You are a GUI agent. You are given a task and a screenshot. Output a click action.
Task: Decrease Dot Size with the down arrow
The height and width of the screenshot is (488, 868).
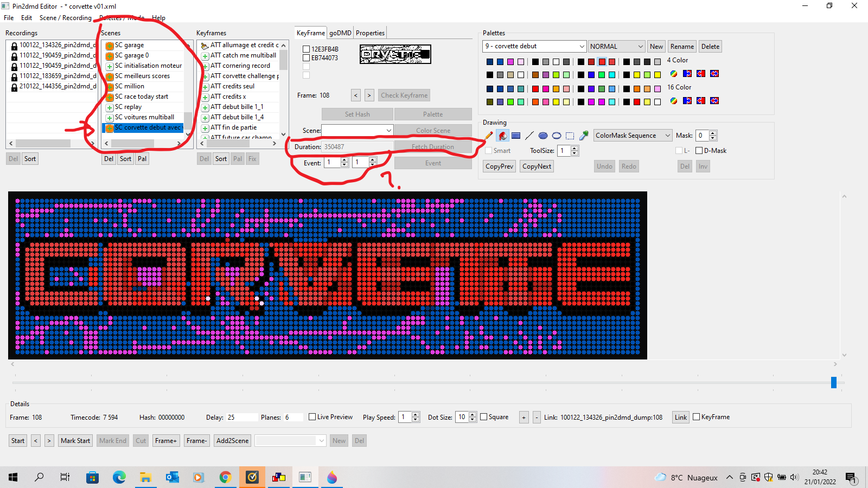pyautogui.click(x=473, y=420)
